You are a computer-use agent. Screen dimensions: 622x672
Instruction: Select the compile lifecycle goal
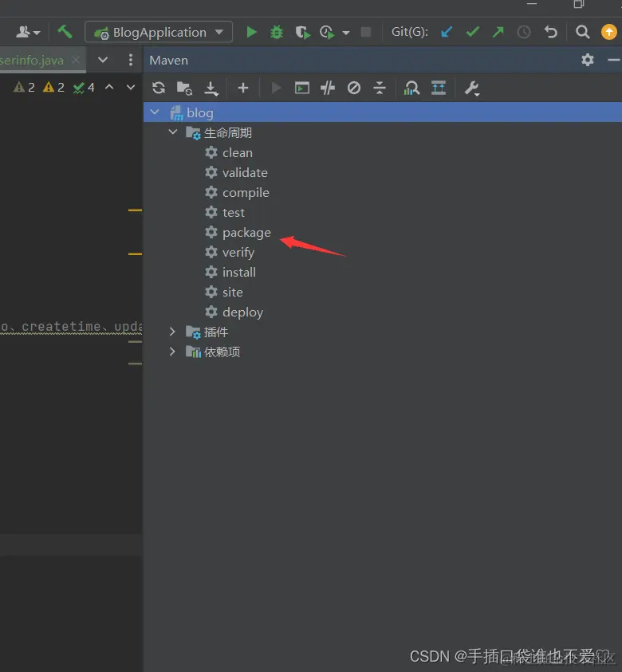tap(237, 193)
